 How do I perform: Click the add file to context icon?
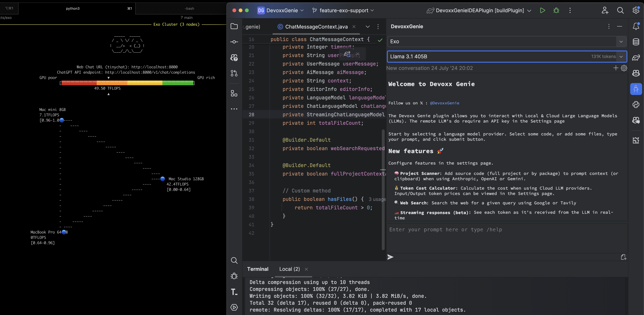[623, 257]
